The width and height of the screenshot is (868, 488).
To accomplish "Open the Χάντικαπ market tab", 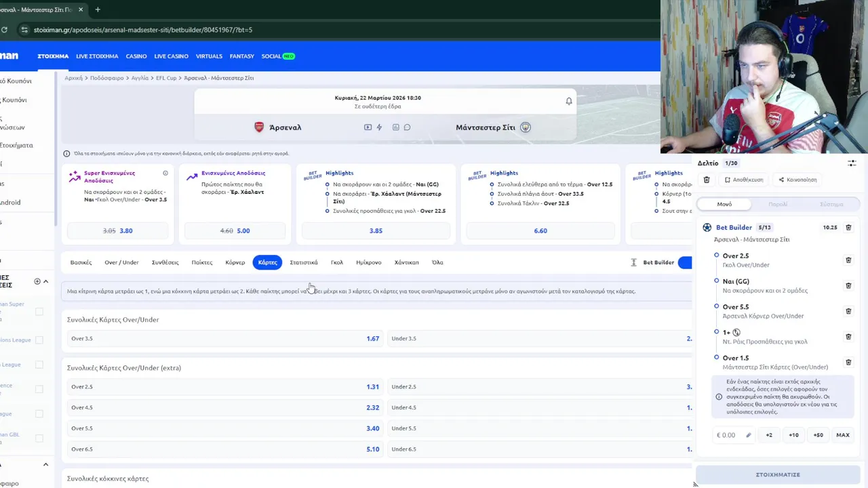I will coord(406,262).
